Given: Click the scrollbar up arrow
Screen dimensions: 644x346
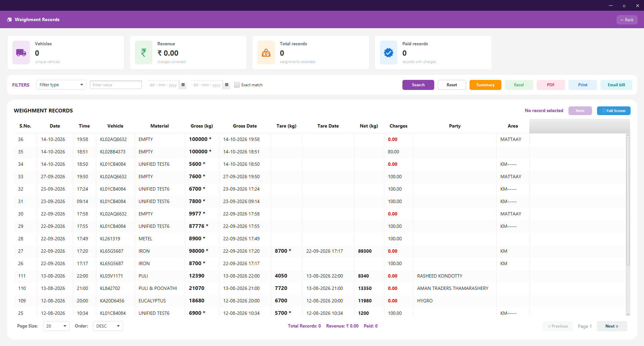Looking at the screenshot, I should [x=628, y=135].
